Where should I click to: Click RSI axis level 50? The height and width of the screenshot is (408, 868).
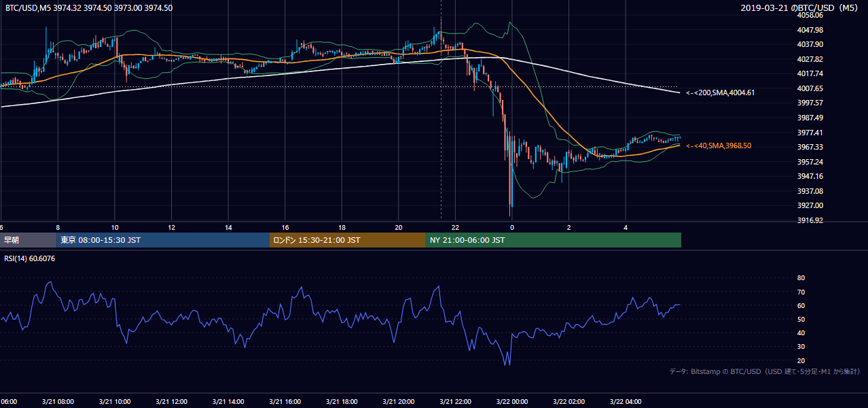(801, 319)
